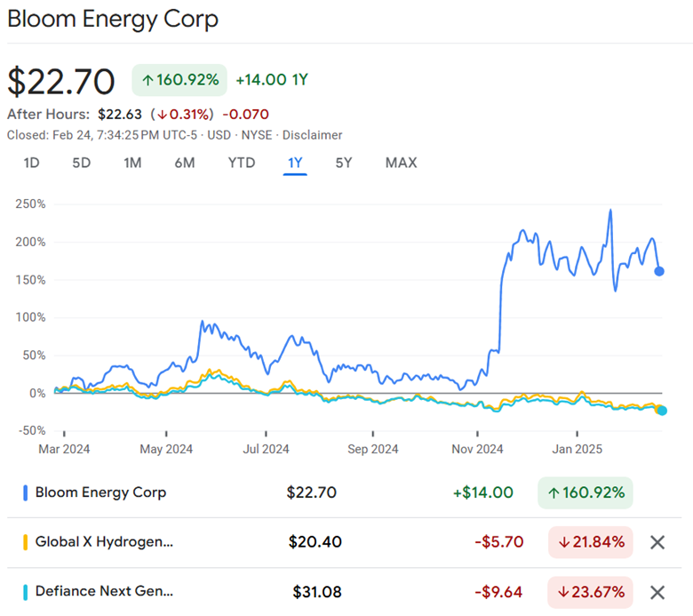693x616 pixels.
Task: Click the $22.70 price in Bloom row
Action: (312, 492)
